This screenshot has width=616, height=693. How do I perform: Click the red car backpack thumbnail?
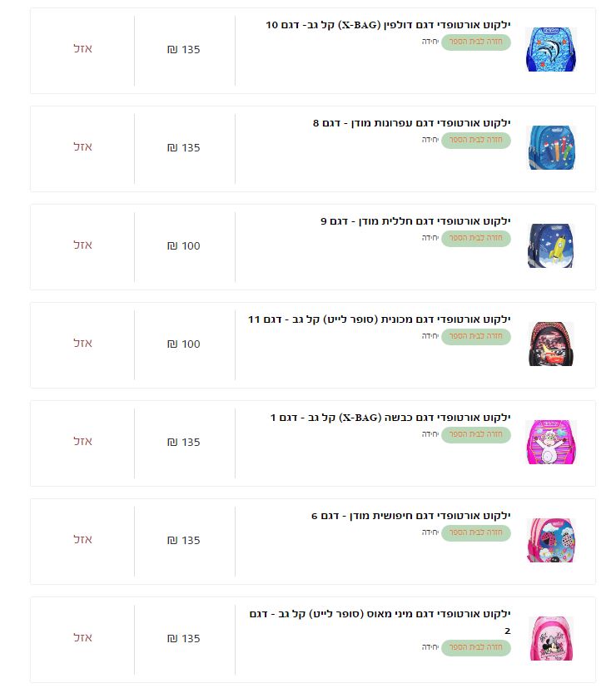click(551, 344)
